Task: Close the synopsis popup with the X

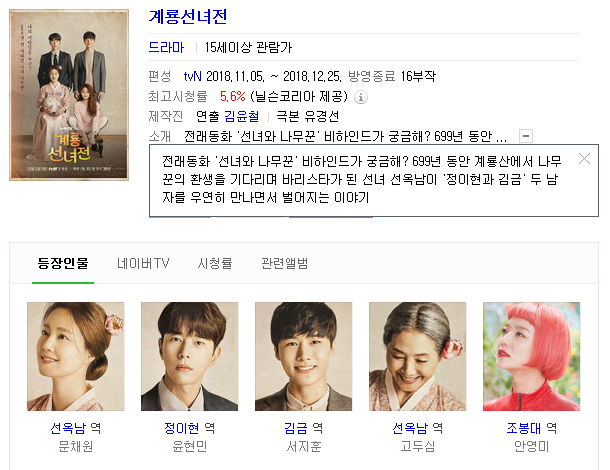Action: pos(584,159)
